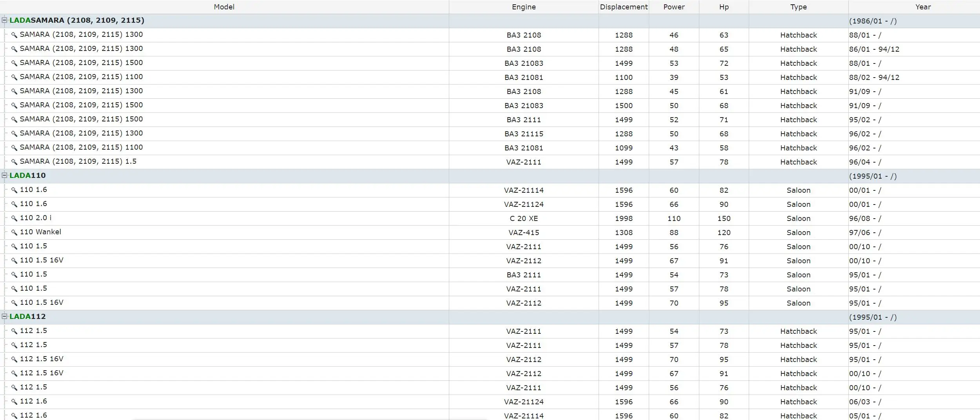This screenshot has width=980, height=420.
Task: Select the magnifier for 112 1.6 engine VAZ-21124
Action: coord(14,402)
